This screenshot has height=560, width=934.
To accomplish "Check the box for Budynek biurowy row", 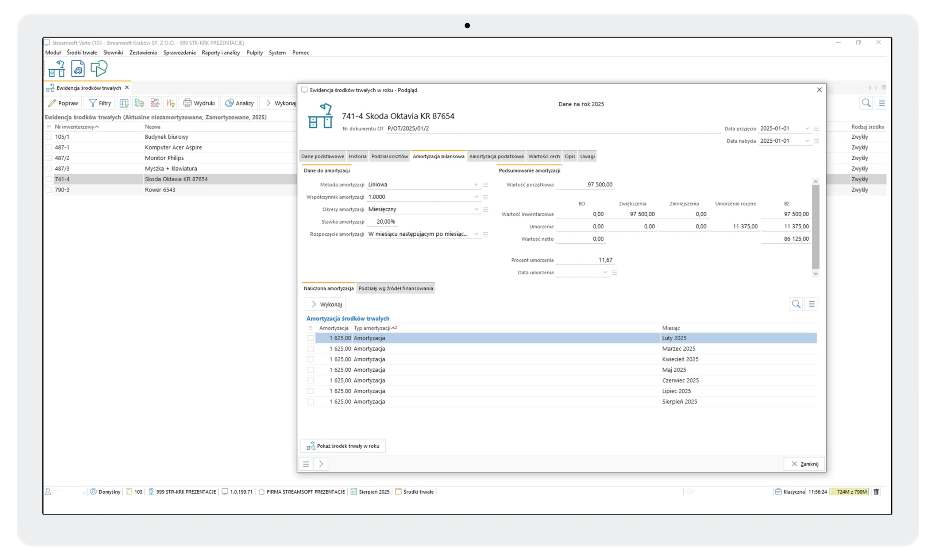I will [49, 137].
